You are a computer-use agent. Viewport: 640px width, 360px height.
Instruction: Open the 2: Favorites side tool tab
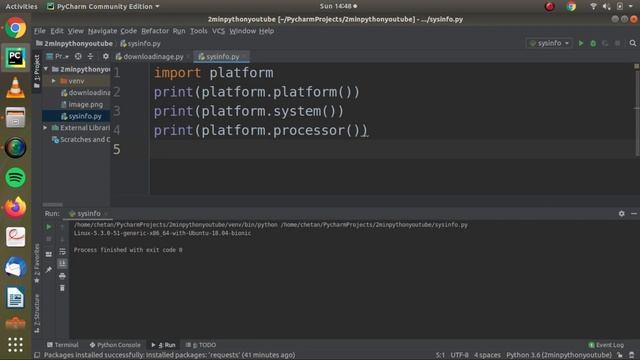pyautogui.click(x=37, y=263)
